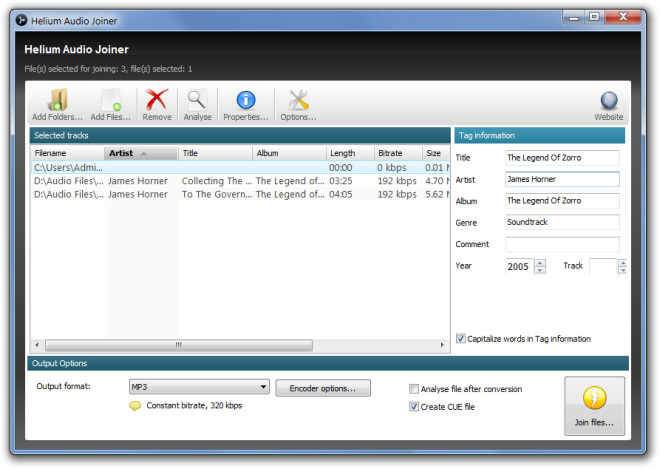Toggle Capitalize words in Tag information

tap(461, 338)
